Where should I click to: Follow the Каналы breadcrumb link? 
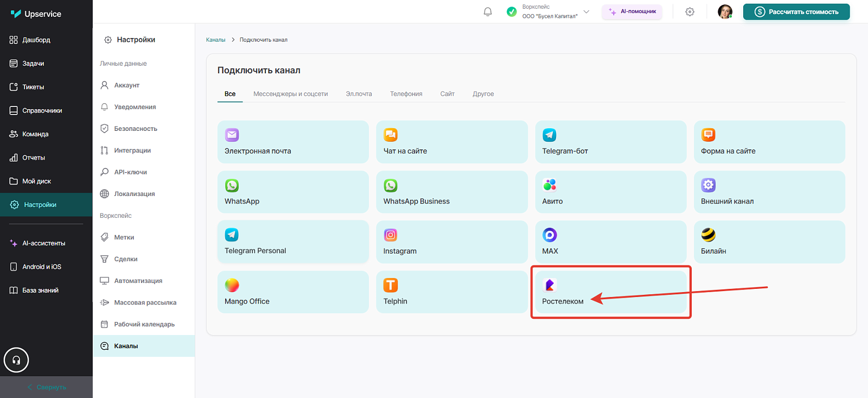coord(216,40)
